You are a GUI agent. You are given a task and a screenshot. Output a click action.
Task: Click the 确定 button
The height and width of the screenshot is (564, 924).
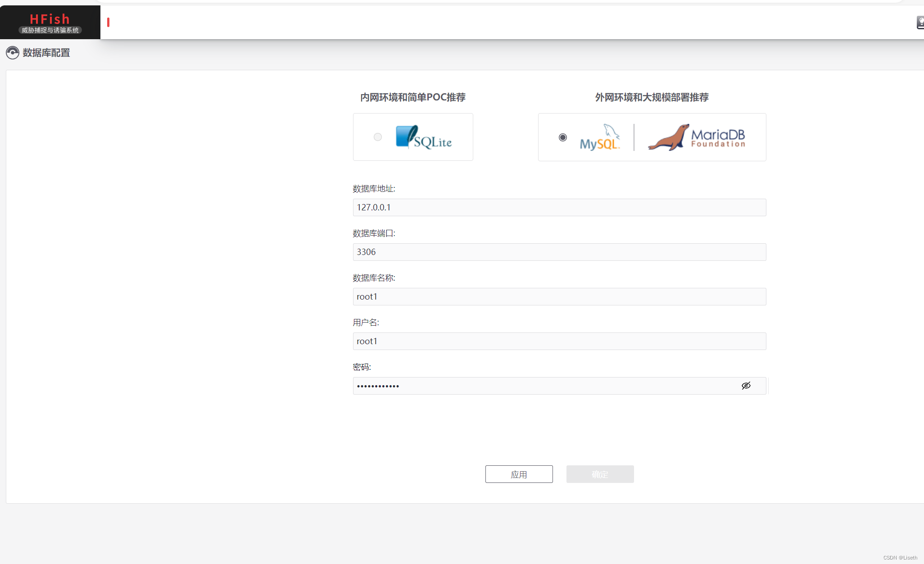[600, 474]
